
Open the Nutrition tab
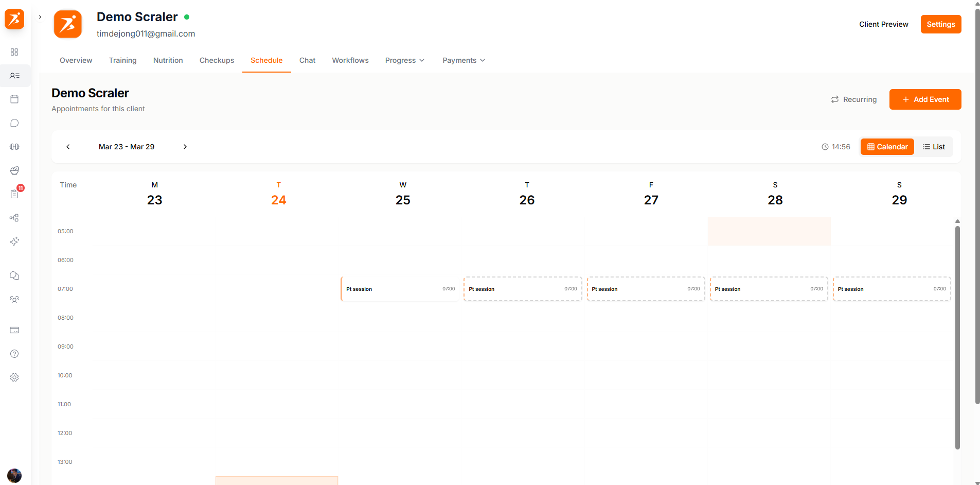click(168, 60)
